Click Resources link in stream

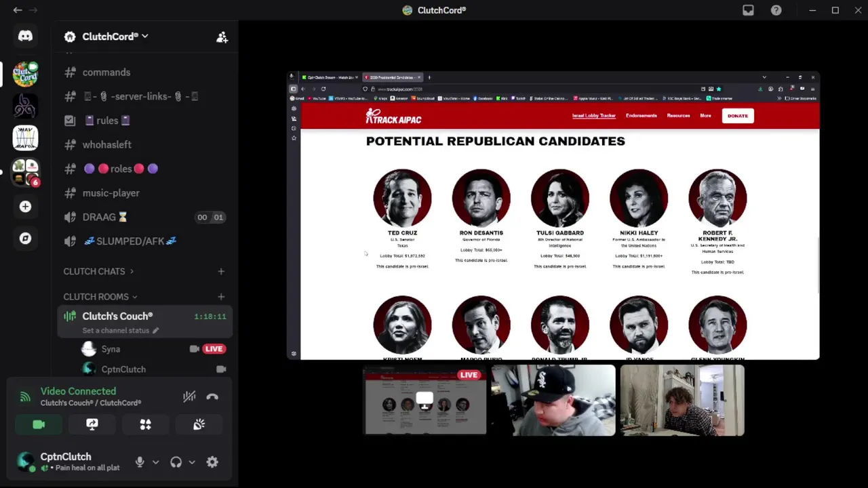click(678, 116)
